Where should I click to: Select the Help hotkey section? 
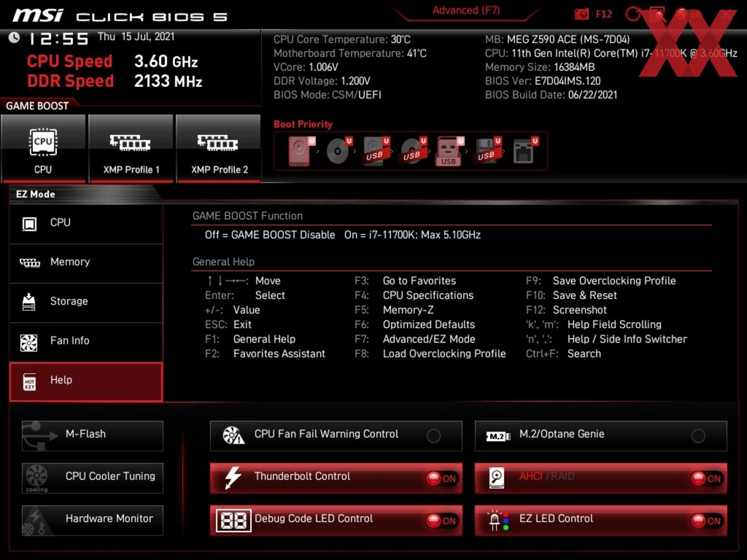(x=86, y=381)
